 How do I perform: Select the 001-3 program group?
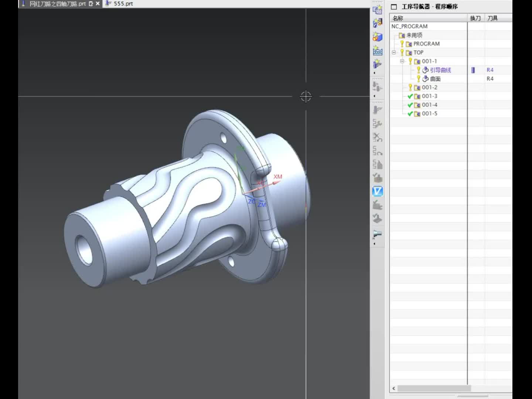[430, 96]
